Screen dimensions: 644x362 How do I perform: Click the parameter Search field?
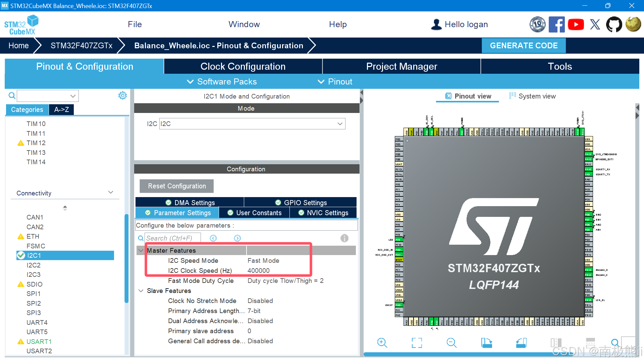pyautogui.click(x=173, y=238)
